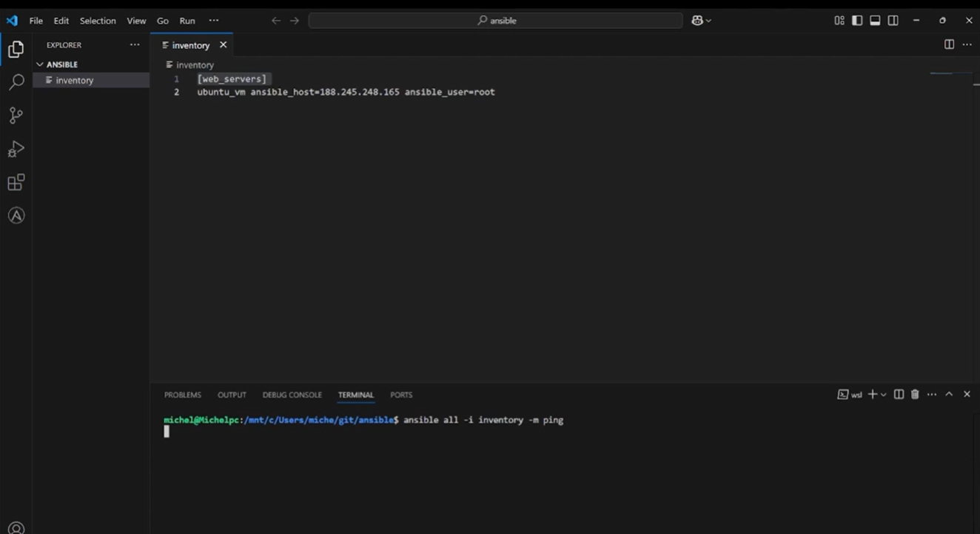The image size is (980, 534).
Task: Maximize the panel size
Action: (949, 394)
